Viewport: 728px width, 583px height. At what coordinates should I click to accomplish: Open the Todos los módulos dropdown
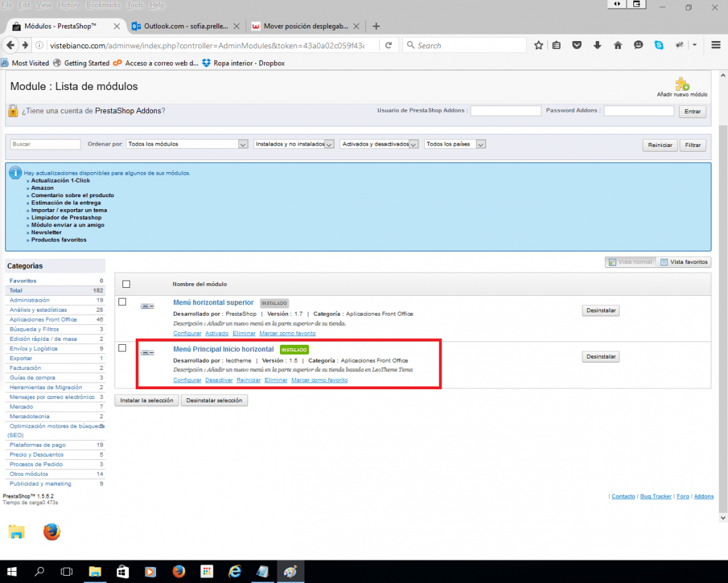click(x=187, y=144)
